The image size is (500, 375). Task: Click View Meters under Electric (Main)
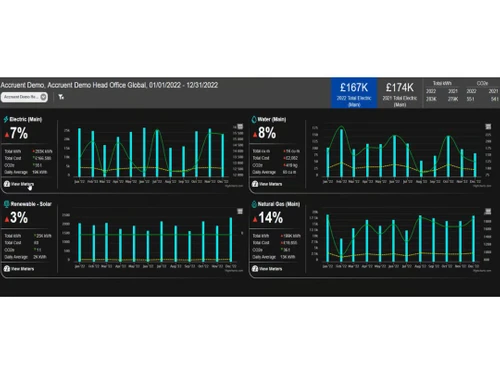22,184
